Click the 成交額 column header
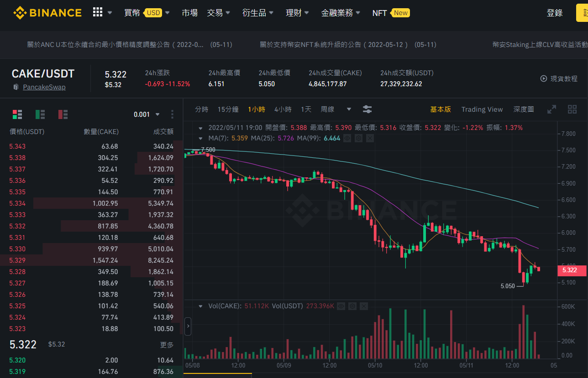588x378 pixels. click(x=163, y=132)
